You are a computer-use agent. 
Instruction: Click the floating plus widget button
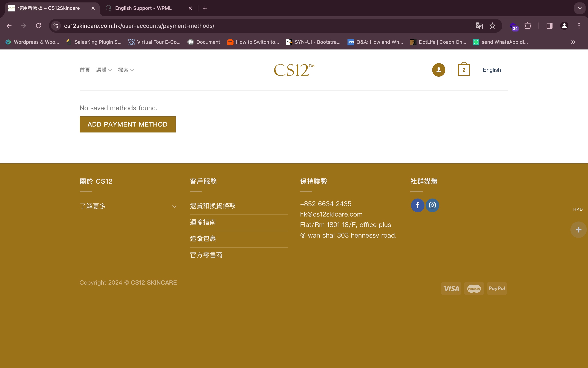(x=579, y=230)
